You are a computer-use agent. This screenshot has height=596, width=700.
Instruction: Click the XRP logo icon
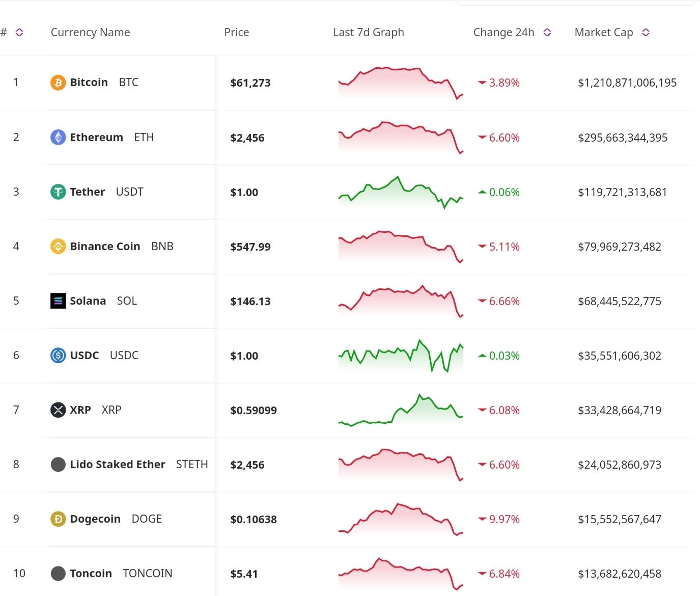click(x=58, y=410)
